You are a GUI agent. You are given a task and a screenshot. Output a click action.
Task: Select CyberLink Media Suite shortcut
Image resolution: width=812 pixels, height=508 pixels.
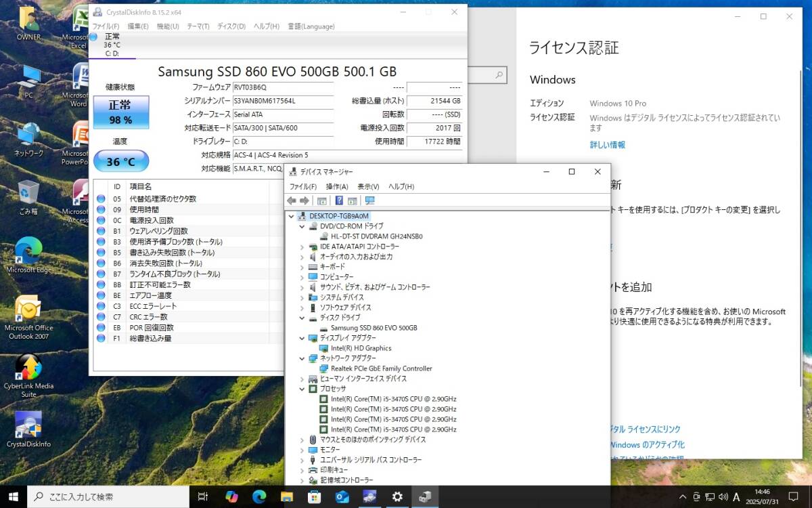click(x=28, y=376)
